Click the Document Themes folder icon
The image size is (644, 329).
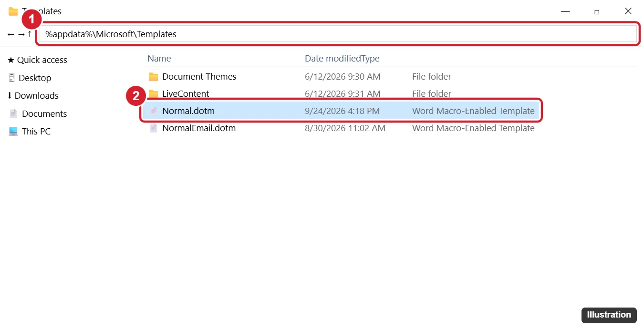(153, 77)
